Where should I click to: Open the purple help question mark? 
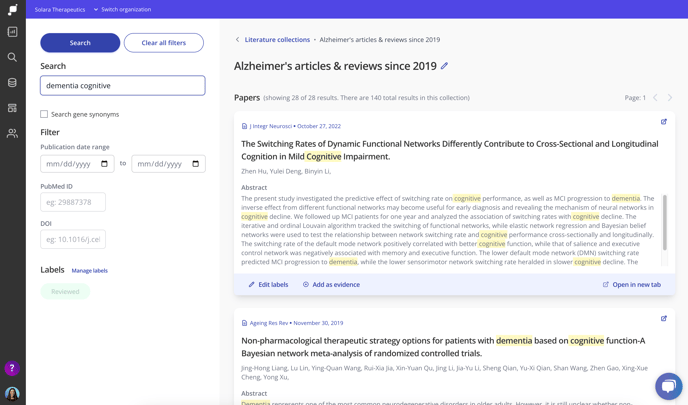pyautogui.click(x=12, y=368)
